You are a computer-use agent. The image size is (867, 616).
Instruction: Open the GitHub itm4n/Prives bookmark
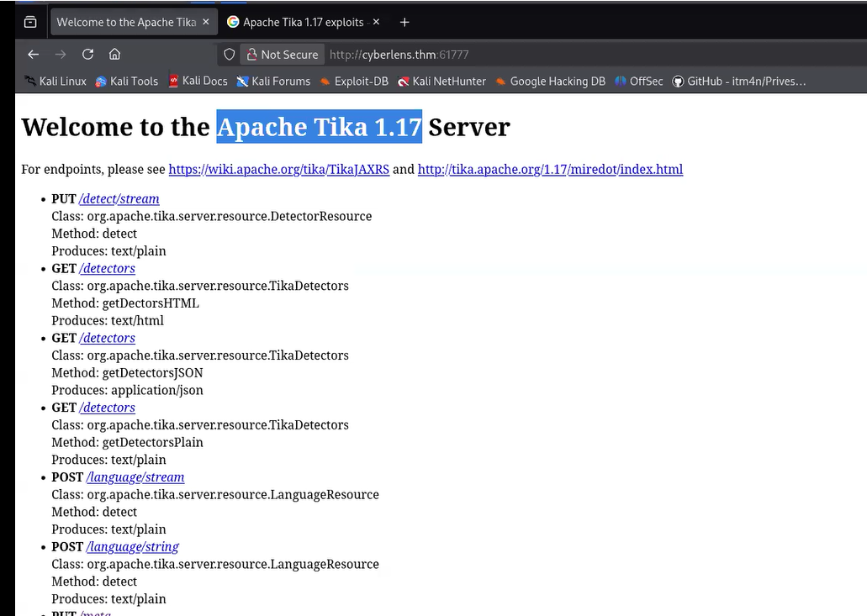(738, 82)
